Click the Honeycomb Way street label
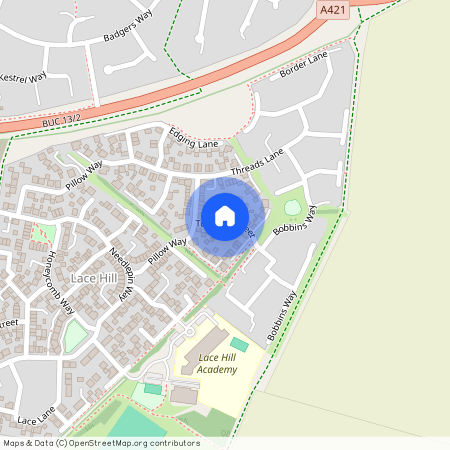Viewport: 450px width, 450px height. pyautogui.click(x=60, y=283)
